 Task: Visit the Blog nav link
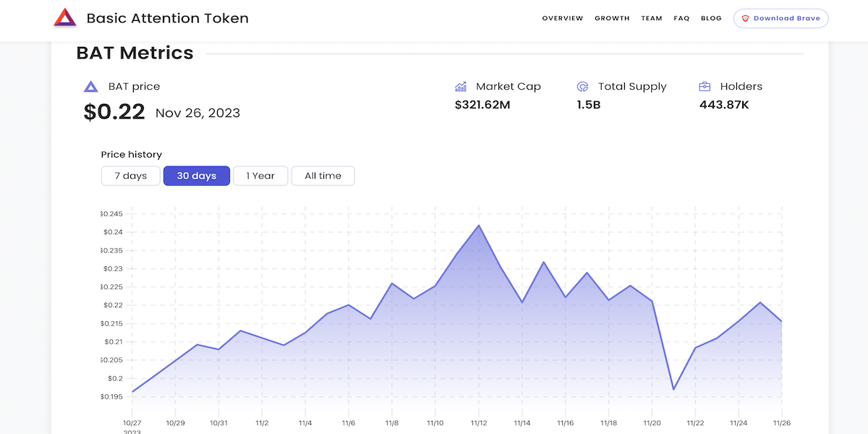(711, 19)
